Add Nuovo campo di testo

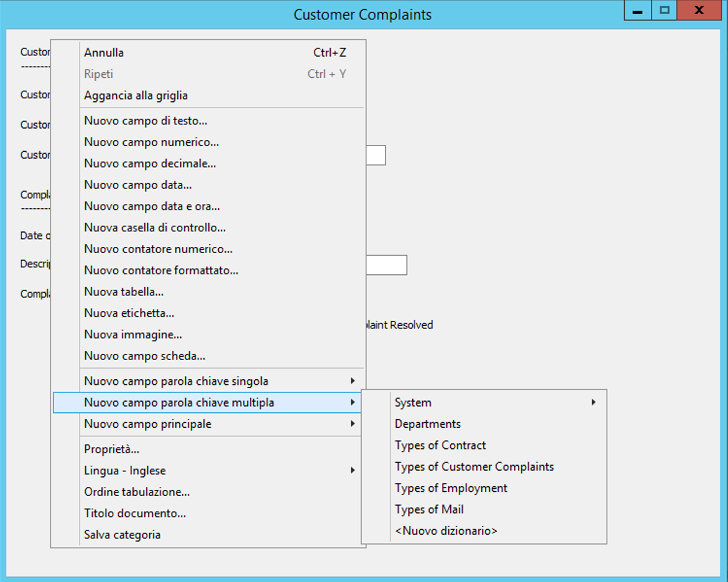coord(208,121)
